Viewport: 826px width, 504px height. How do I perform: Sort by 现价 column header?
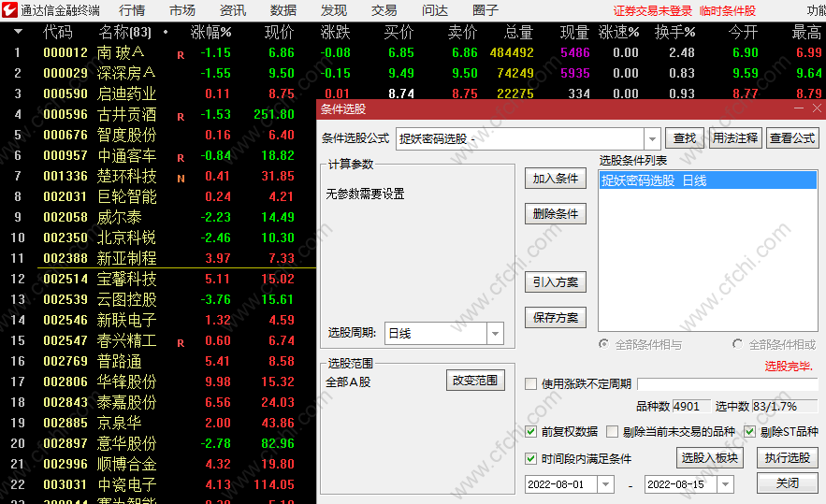coord(279,33)
